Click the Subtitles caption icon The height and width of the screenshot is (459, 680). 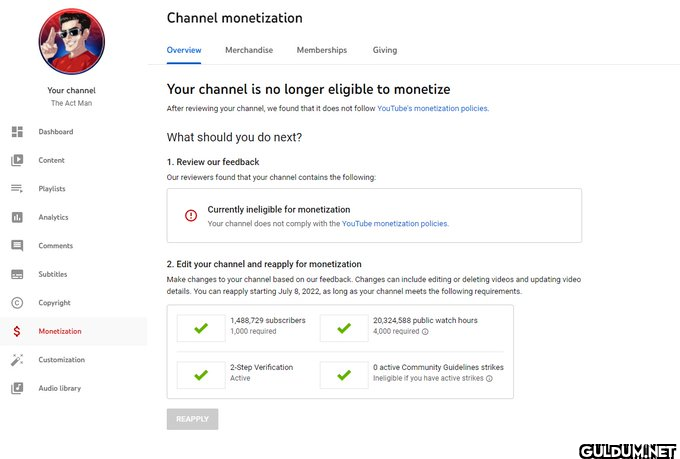point(17,274)
